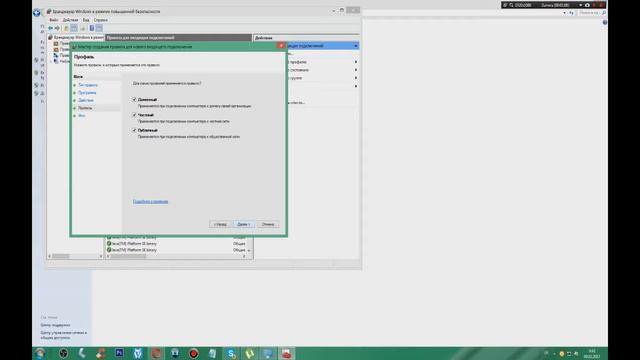Image resolution: width=640 pixels, height=360 pixels.
Task: Click the Up one level folder icon
Action: pyautogui.click(x=66, y=28)
